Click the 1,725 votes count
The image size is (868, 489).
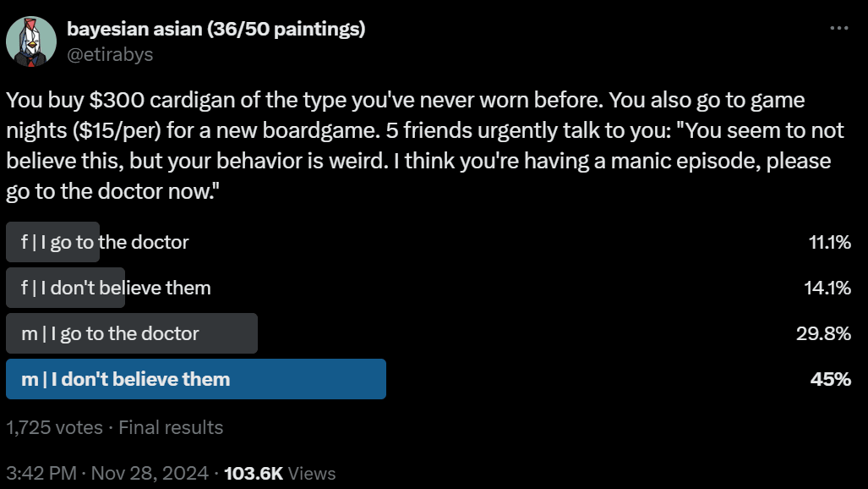coord(54,427)
